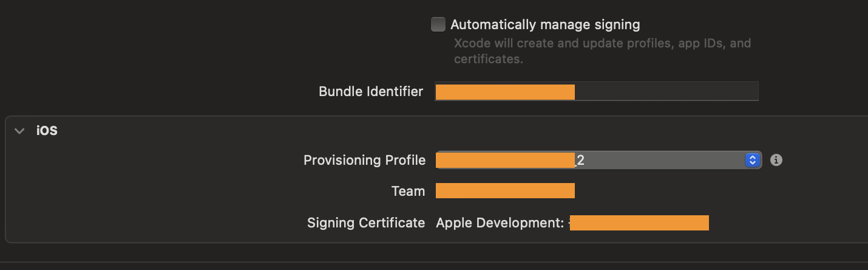868x270 pixels.
Task: Click the redacted provisioning profile name
Action: point(505,161)
